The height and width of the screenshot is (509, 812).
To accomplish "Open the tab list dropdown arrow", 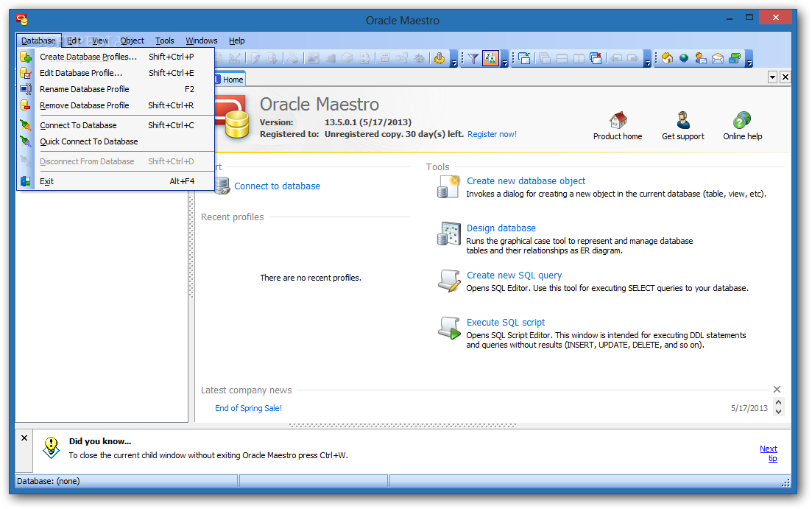I will [x=773, y=77].
